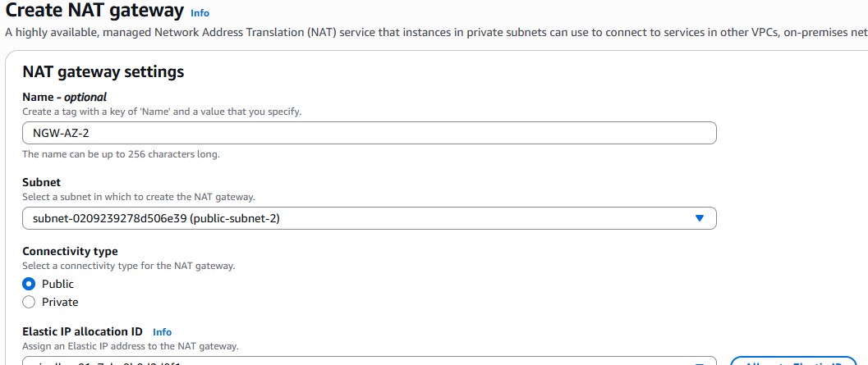Click the Elastic IP allocation ID label
The image size is (868, 365).
click(x=82, y=331)
